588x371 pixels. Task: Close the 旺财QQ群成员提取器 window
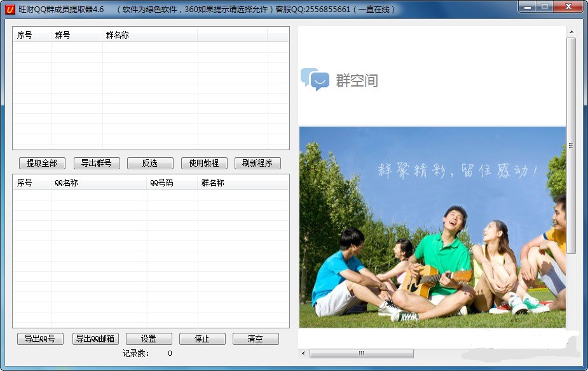568,7
